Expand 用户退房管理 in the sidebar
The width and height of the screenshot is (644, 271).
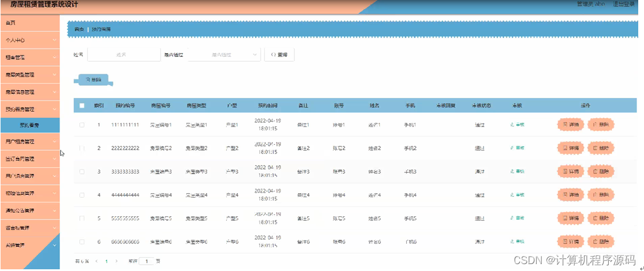pyautogui.click(x=29, y=176)
